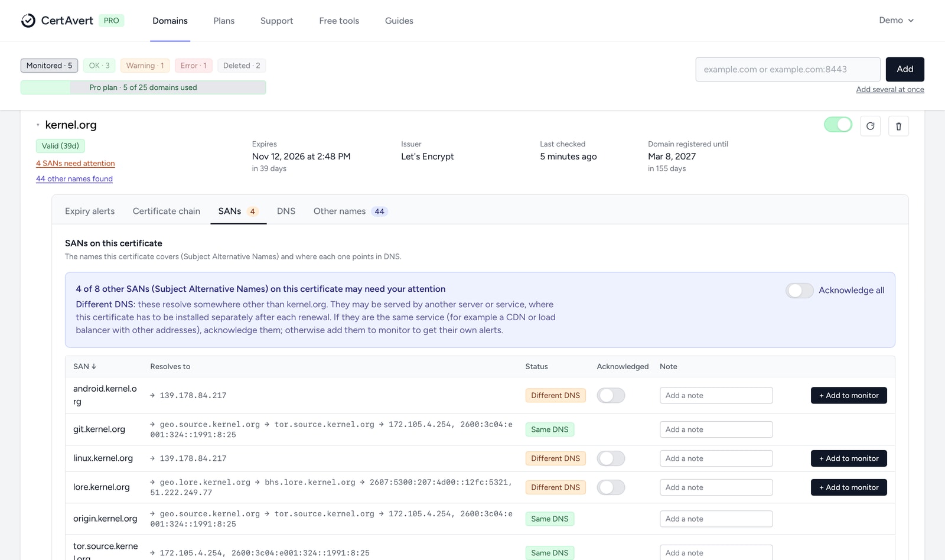
Task: Filter domains by Warning · 1
Action: pyautogui.click(x=145, y=66)
